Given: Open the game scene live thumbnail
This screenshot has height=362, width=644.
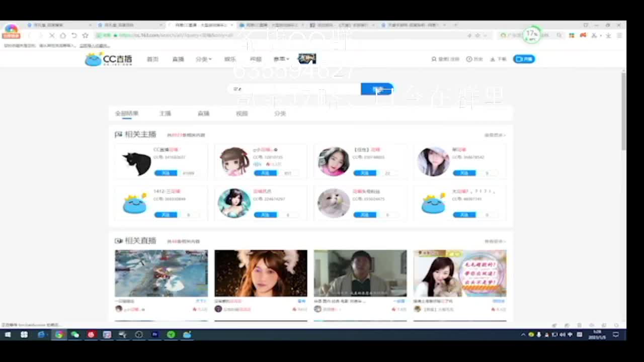Looking at the screenshot, I should (x=161, y=274).
